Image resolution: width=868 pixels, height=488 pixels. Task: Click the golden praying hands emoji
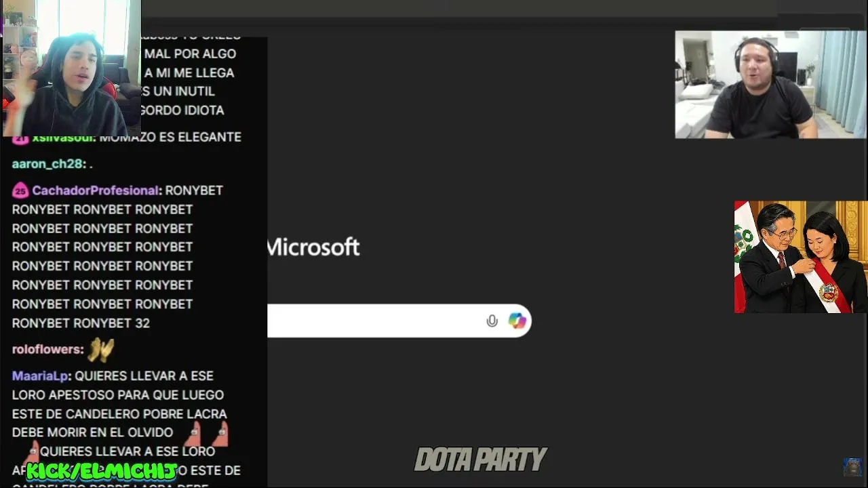pos(100,350)
